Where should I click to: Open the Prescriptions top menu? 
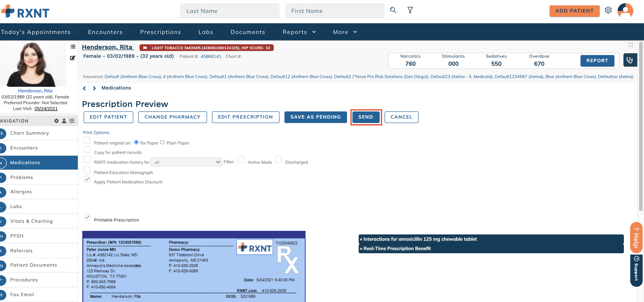pos(161,32)
